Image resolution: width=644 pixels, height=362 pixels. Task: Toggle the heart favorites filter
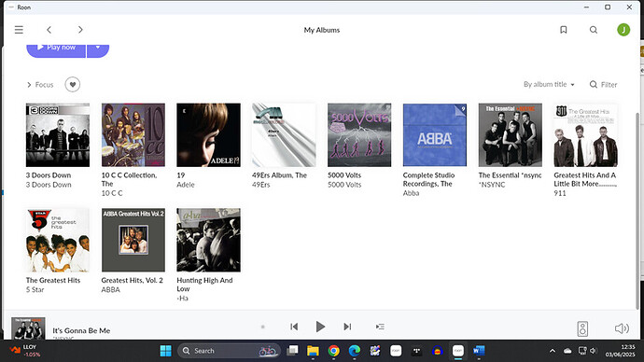pyautogui.click(x=73, y=85)
